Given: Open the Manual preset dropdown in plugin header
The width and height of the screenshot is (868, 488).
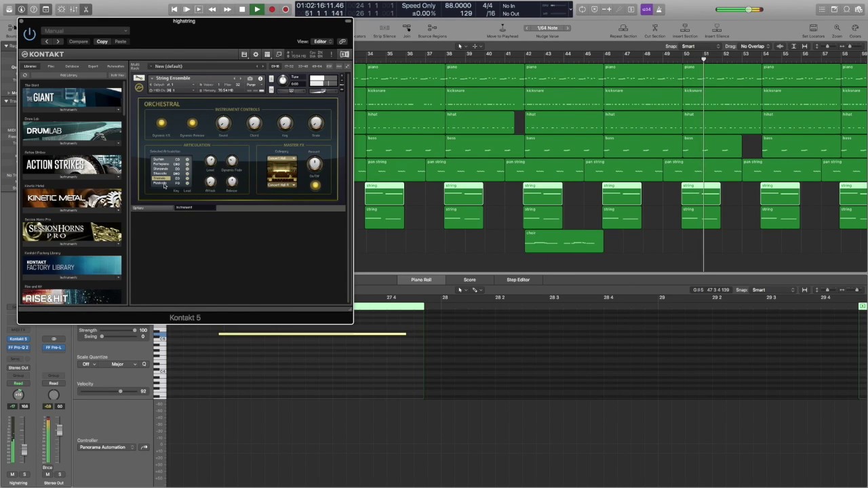Looking at the screenshot, I should [x=85, y=30].
